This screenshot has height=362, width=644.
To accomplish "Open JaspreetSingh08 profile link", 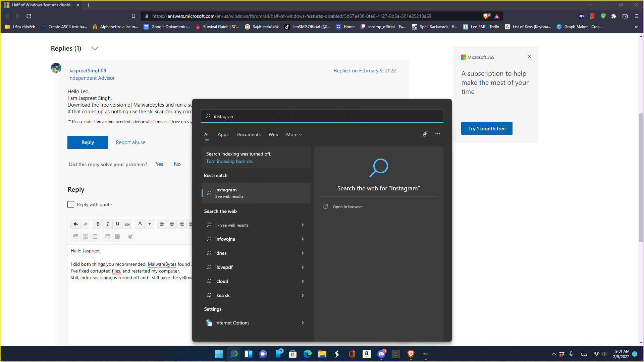I will tap(88, 71).
